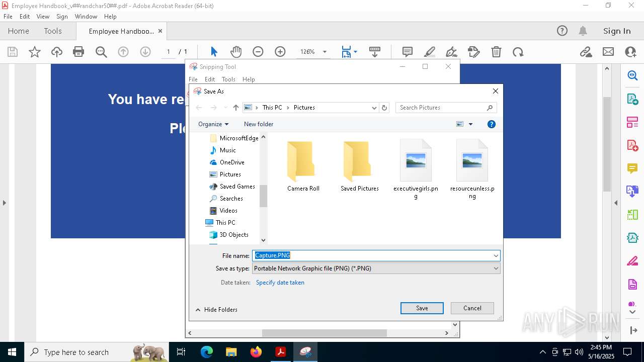This screenshot has width=644, height=362.
Task: Open Acrobat Help question mark icon
Action: [562, 31]
